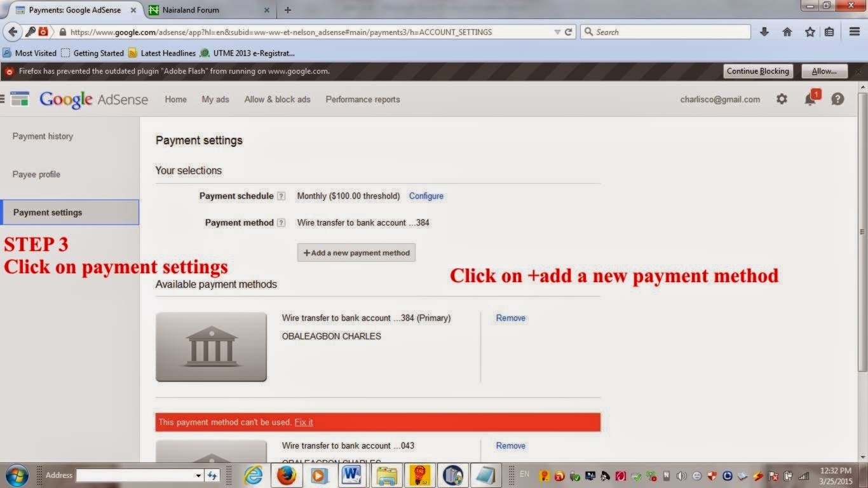Screen dimensions: 868x488
Task: Click the bank thumbnail for account 384
Action: point(211,347)
